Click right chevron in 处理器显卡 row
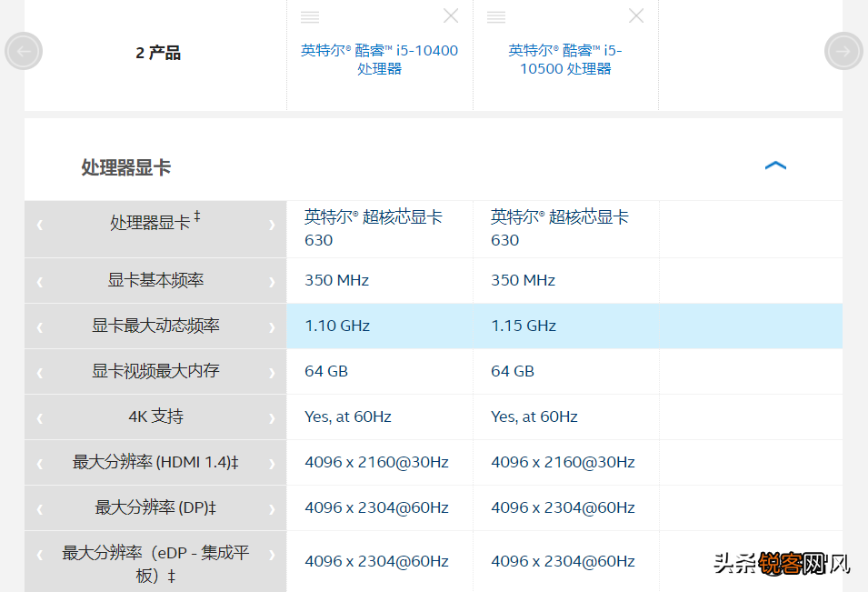Image resolution: width=868 pixels, height=592 pixels. [x=271, y=225]
